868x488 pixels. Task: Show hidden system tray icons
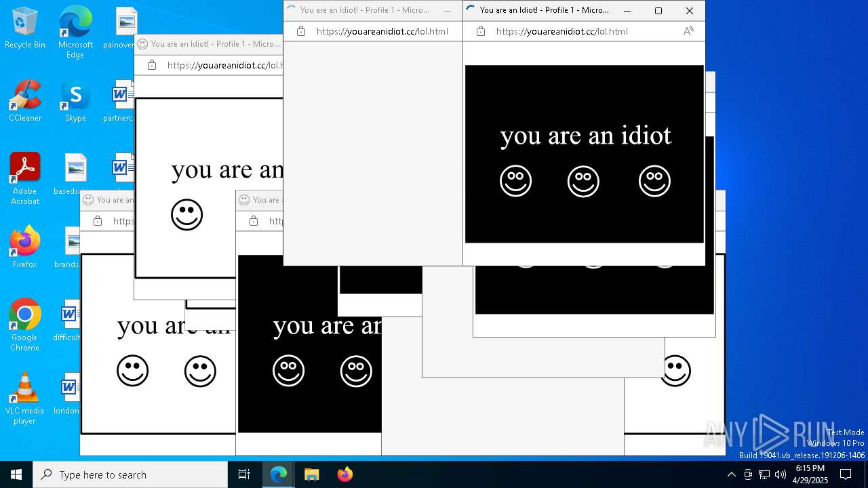point(731,474)
